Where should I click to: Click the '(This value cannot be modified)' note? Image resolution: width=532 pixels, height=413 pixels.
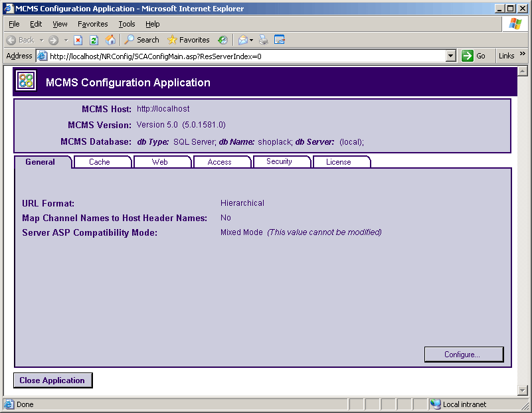click(324, 232)
